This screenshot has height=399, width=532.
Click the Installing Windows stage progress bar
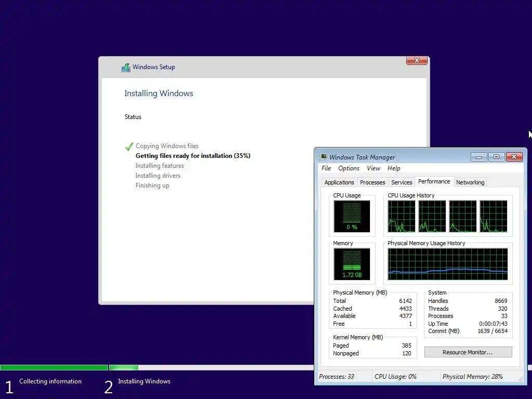pos(211,367)
